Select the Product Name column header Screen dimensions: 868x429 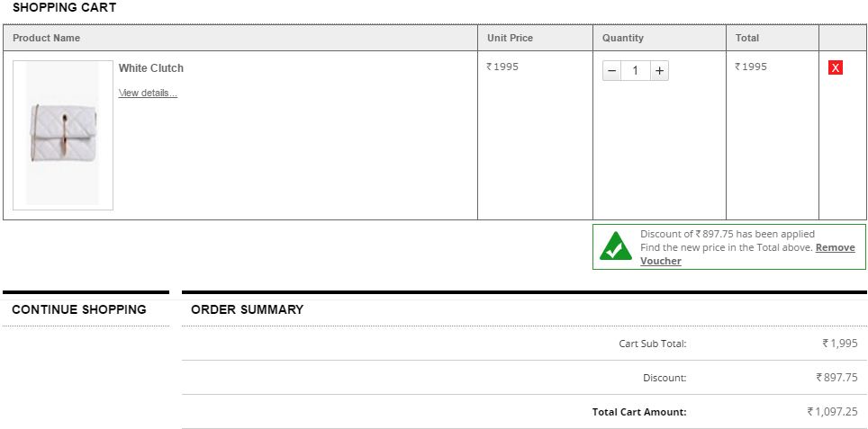pyautogui.click(x=47, y=38)
